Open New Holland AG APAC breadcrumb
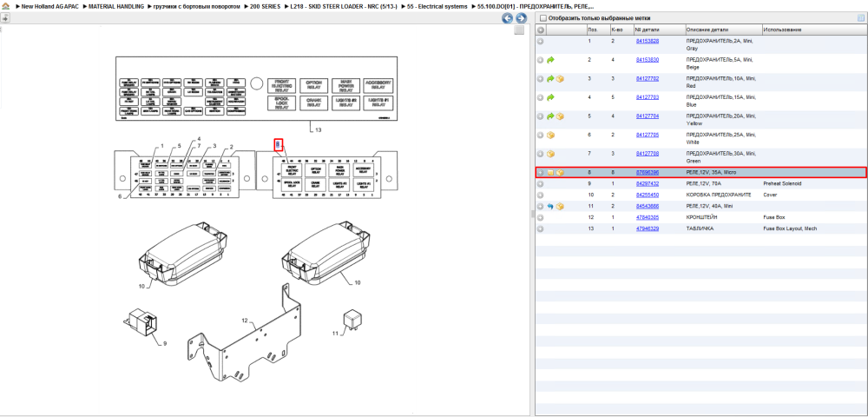 click(49, 6)
